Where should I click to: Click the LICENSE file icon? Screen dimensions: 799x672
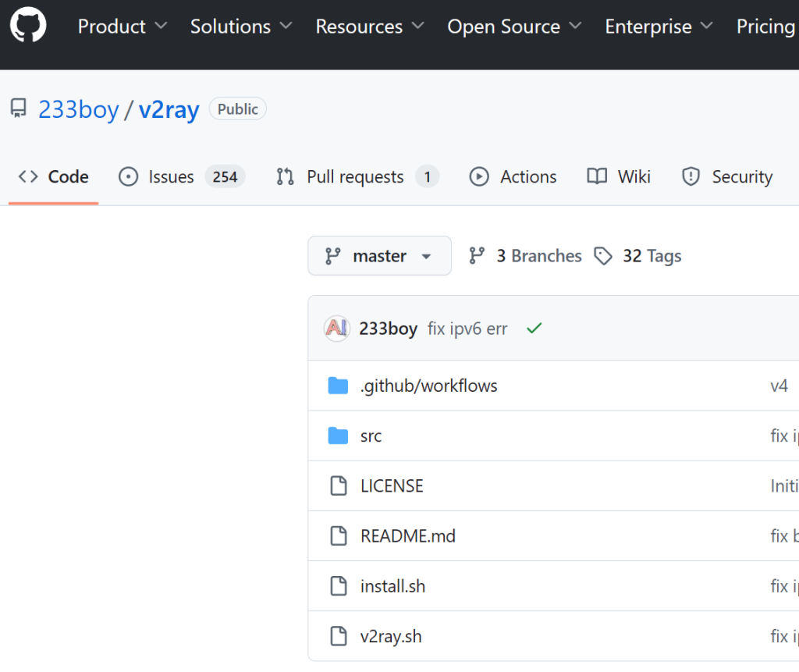click(339, 486)
